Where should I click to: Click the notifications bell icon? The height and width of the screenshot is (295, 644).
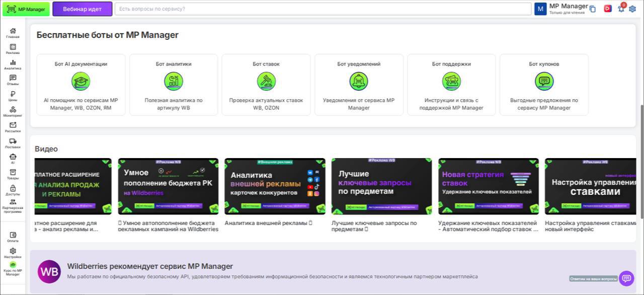point(621,9)
